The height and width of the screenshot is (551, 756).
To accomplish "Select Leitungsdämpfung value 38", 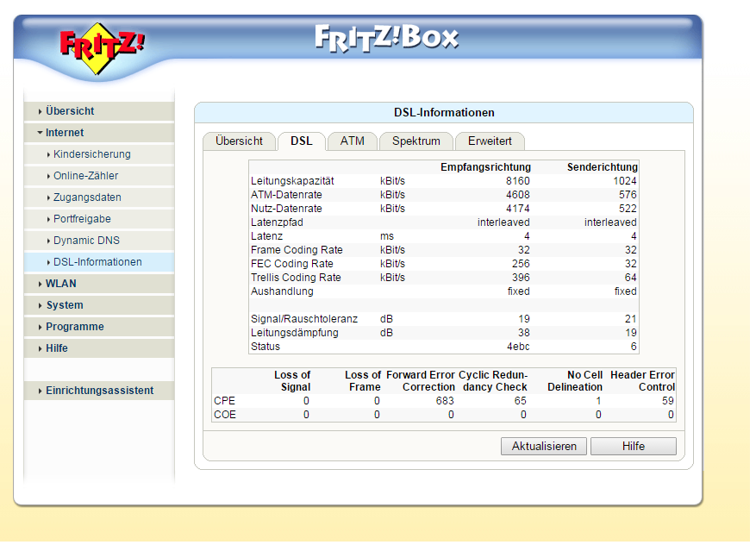I will (524, 334).
